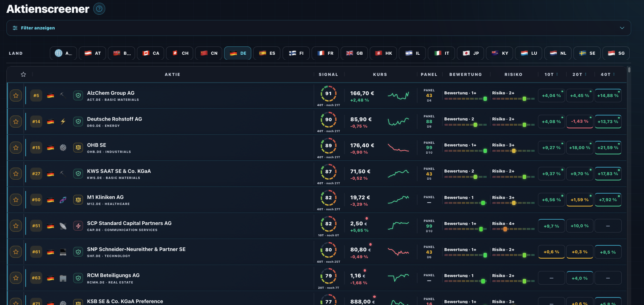
Task: Click signal score 79 ring for RCM Beteiligungs
Action: click(x=329, y=276)
